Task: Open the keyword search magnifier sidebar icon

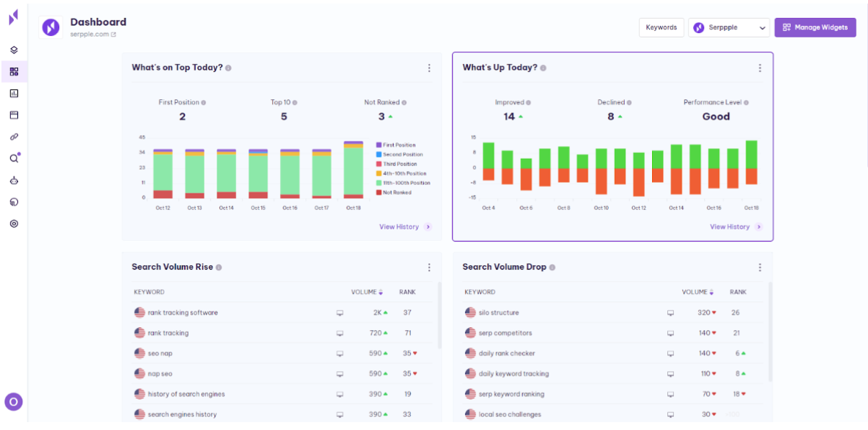Action: tap(14, 158)
